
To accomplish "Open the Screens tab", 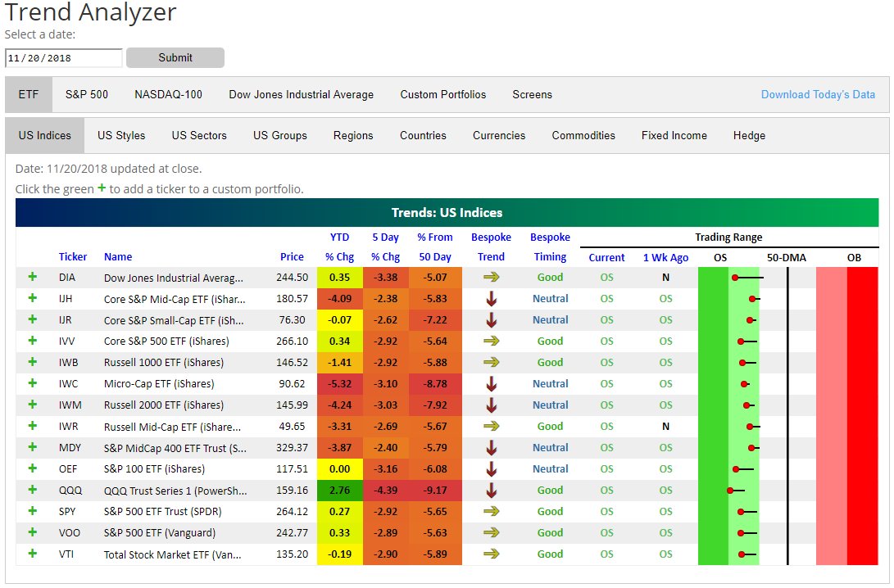I will 532,94.
